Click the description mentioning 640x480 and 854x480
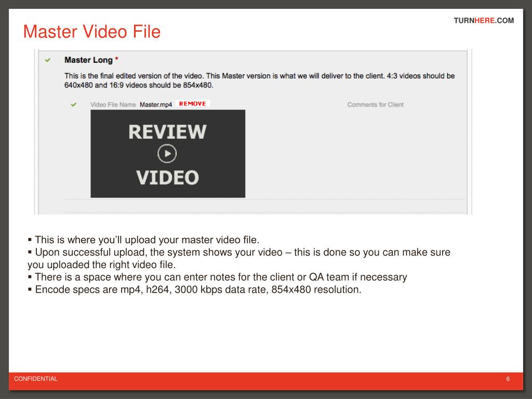The image size is (532, 399). coord(260,81)
